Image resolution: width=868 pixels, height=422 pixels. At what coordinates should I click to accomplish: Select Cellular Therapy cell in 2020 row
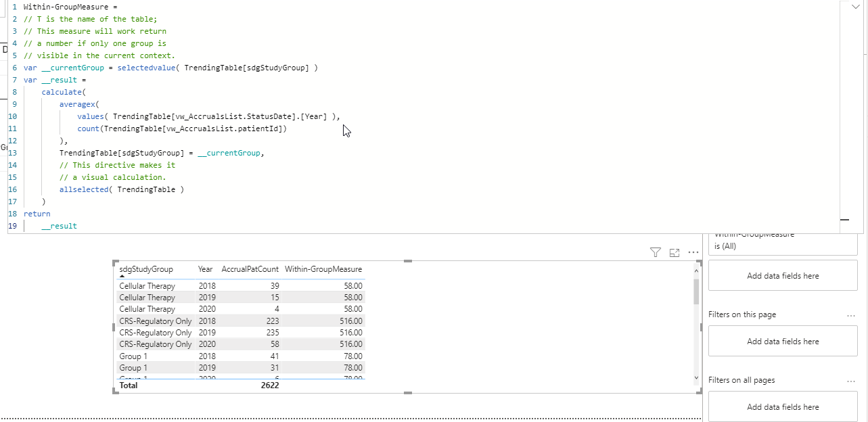(147, 309)
